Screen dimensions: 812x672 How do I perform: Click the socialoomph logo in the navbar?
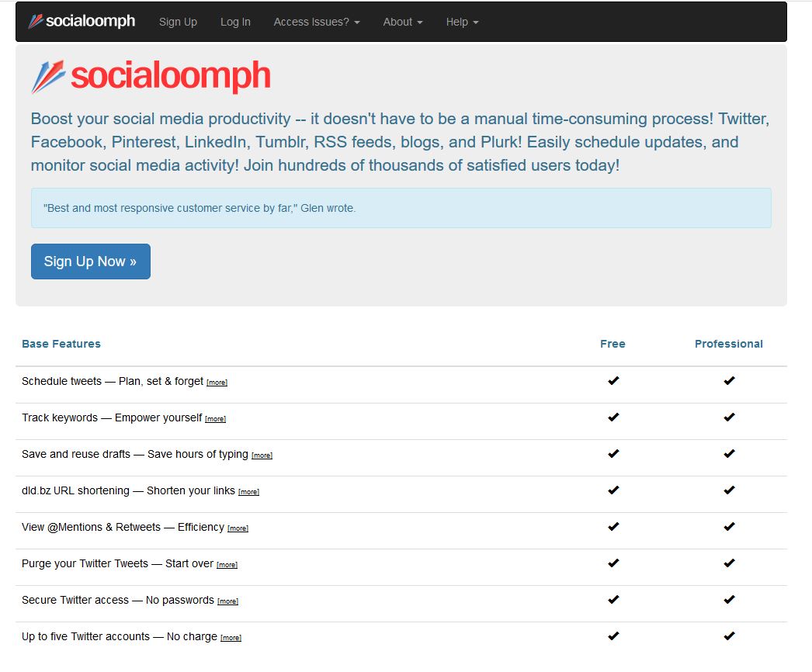click(x=82, y=21)
